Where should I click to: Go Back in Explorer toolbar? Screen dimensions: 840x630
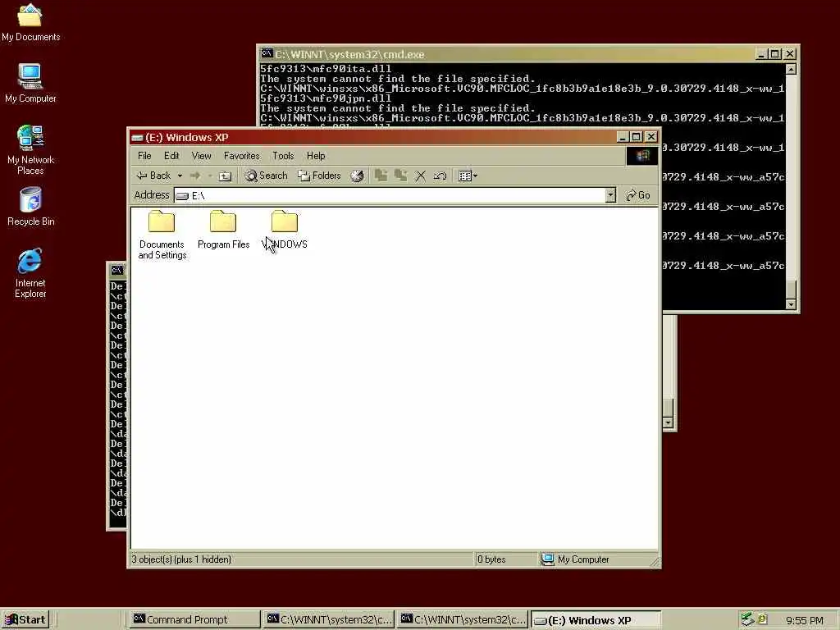(x=153, y=176)
